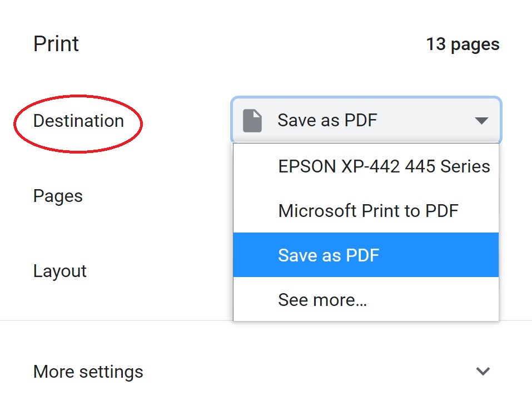Screen dimensions: 532x420
Task: Click blank space left of EPSON option text
Action: coord(256,166)
